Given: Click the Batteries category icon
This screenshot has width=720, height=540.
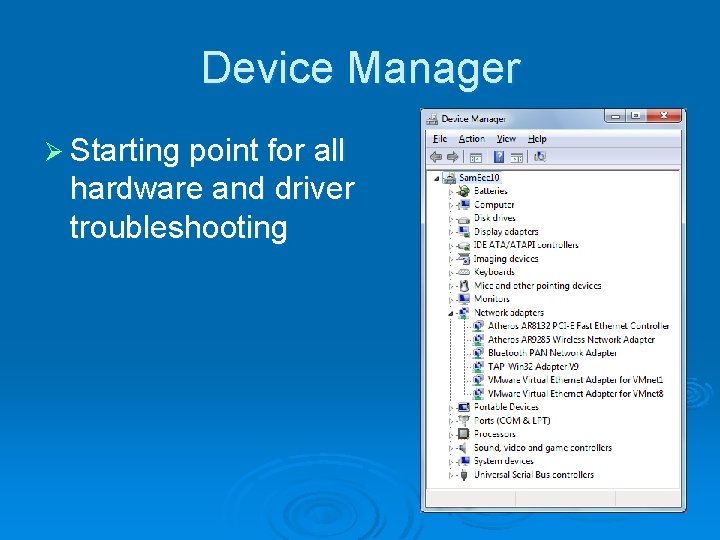Looking at the screenshot, I should coord(464,191).
